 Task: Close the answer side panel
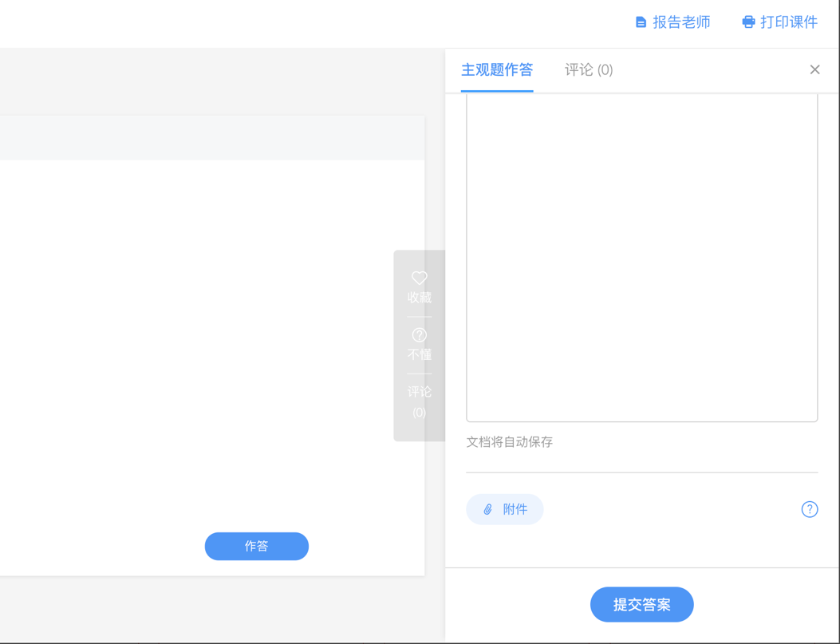click(x=814, y=69)
